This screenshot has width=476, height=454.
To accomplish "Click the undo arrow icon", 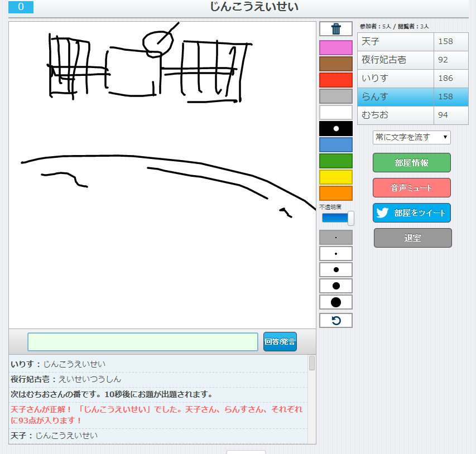I will click(336, 321).
